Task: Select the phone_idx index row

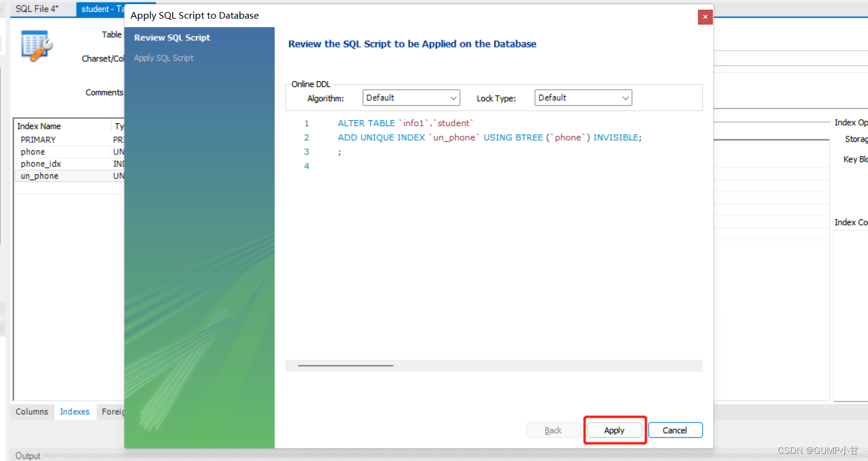Action: pyautogui.click(x=69, y=163)
